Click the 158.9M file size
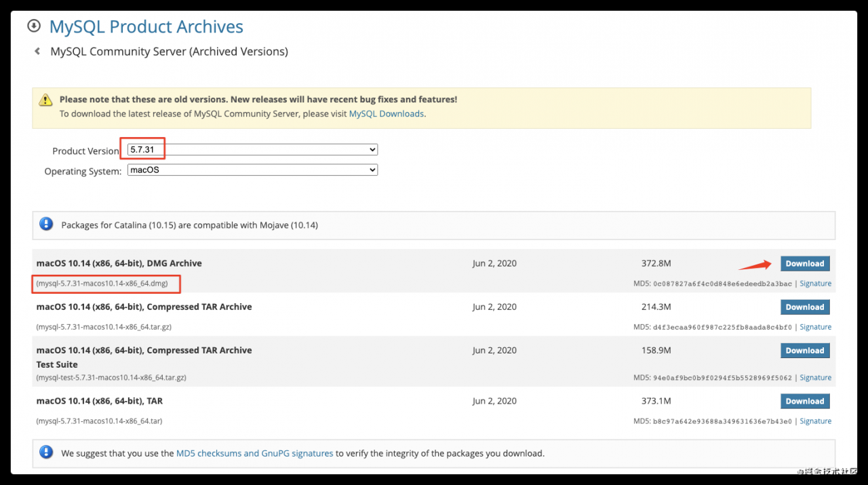The width and height of the screenshot is (868, 485). tap(656, 351)
